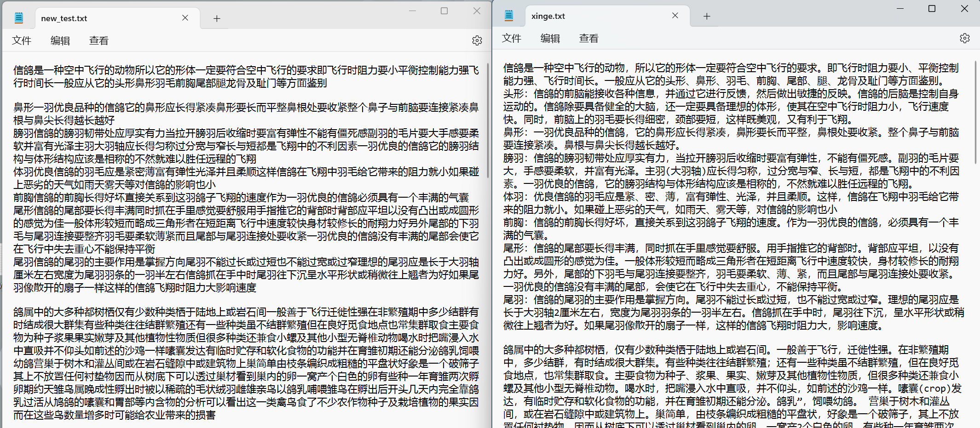Add new tab in xinge.txt window

(x=707, y=16)
